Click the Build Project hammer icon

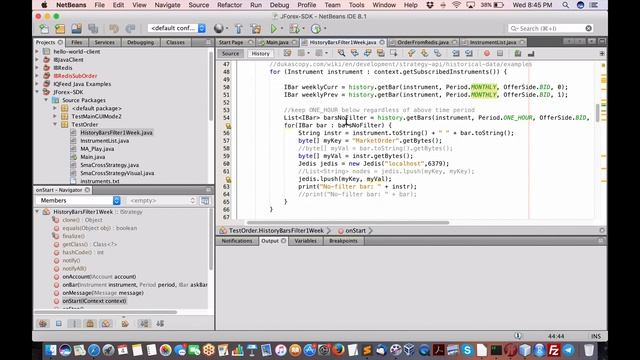pyautogui.click(x=239, y=29)
